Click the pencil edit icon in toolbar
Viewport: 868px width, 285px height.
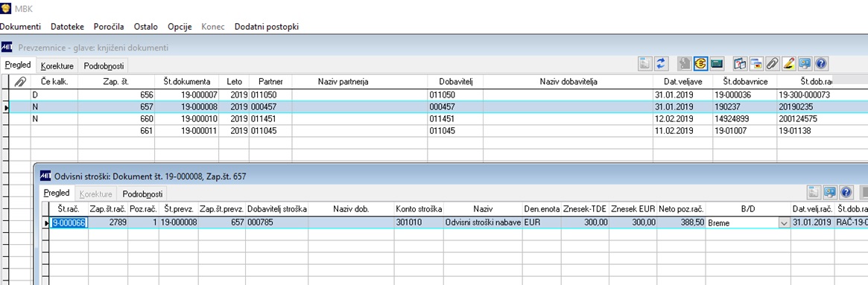[789, 64]
